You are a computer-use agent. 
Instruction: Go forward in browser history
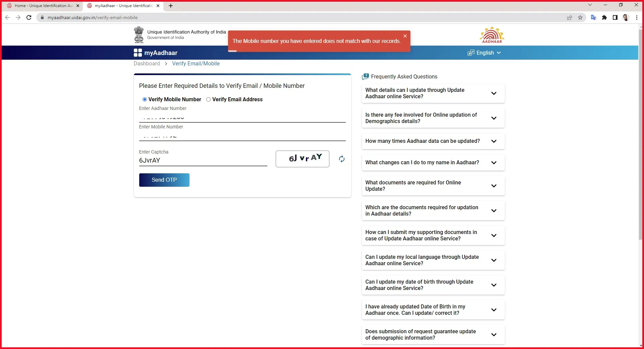[18, 17]
